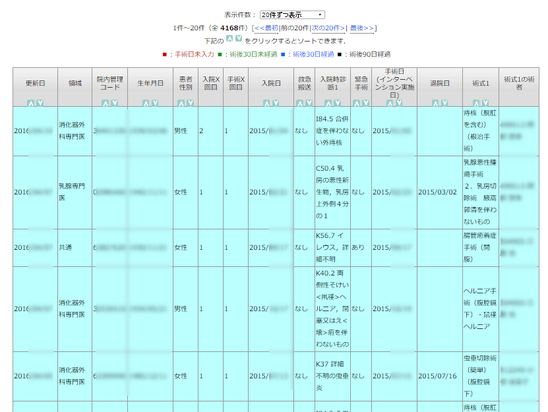
Task: Sort 手術日 column descending
Action: click(399, 103)
